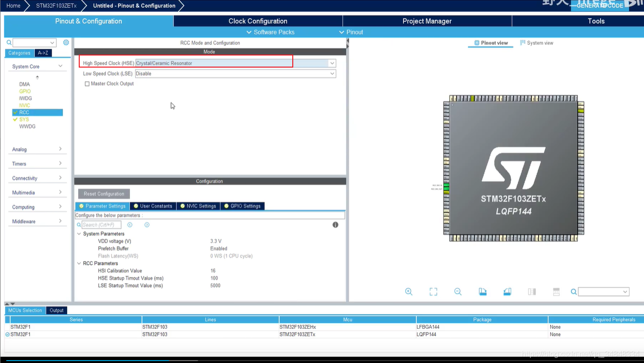Image resolution: width=644 pixels, height=363 pixels.
Task: Enable the Master Clock Output checkbox
Action: pos(87,84)
